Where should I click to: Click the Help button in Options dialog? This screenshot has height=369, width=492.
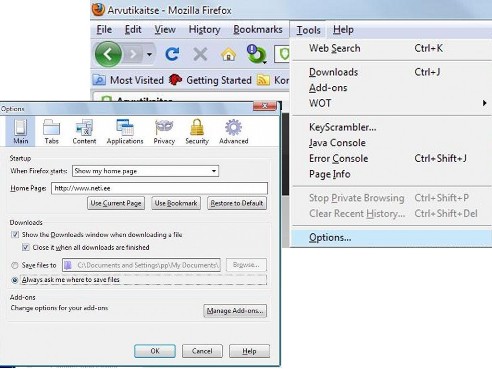pyautogui.click(x=249, y=351)
